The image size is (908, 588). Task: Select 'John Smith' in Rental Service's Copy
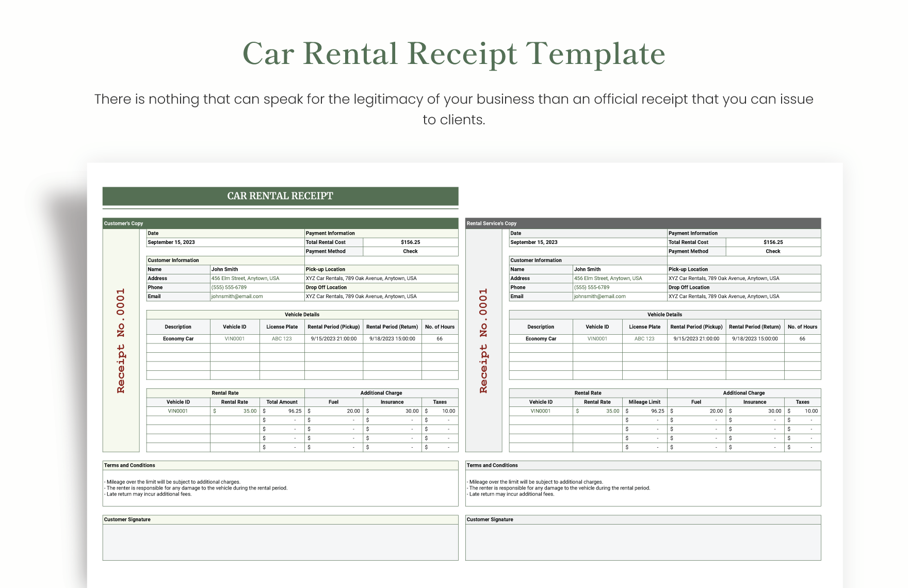(x=587, y=270)
